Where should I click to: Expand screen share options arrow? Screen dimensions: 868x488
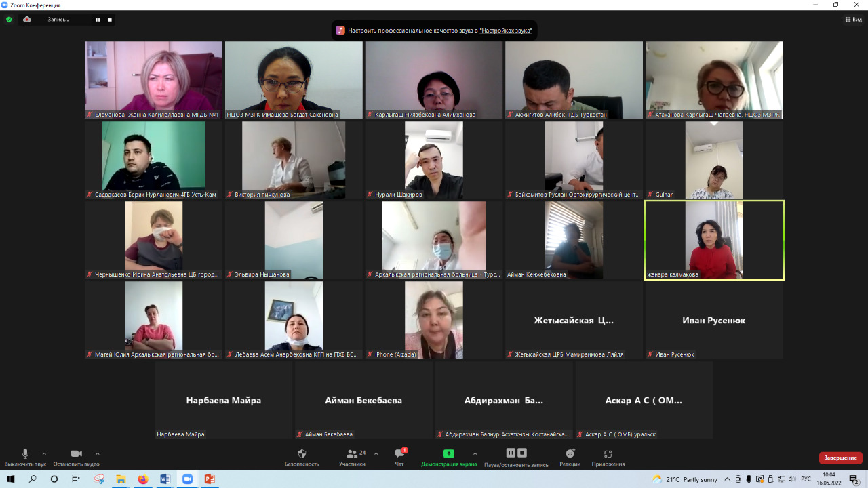pos(475,453)
